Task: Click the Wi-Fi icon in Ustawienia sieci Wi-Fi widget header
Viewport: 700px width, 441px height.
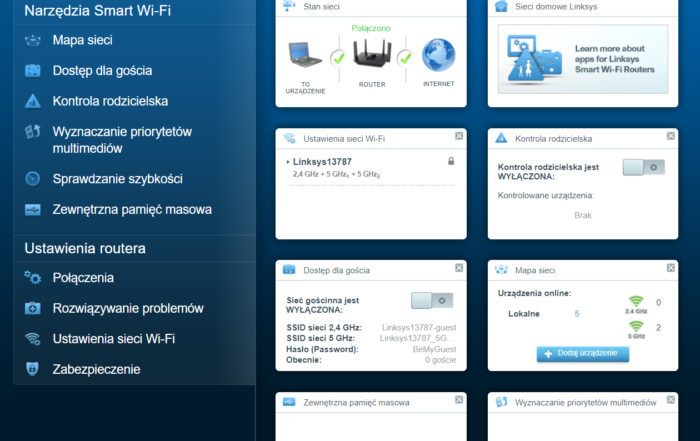Action: pyautogui.click(x=289, y=138)
